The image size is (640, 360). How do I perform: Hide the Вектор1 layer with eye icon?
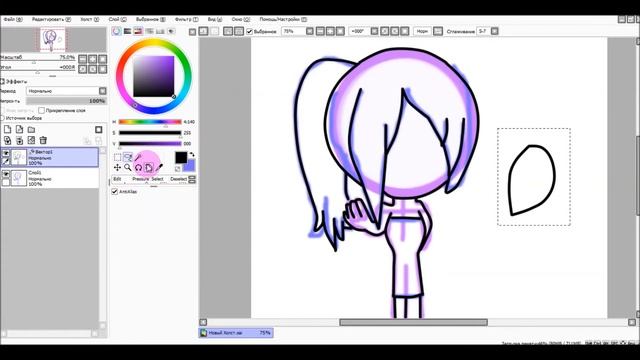coord(6,153)
